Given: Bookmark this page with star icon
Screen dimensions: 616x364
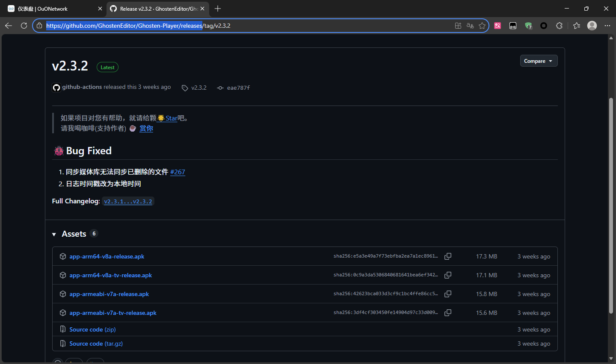Looking at the screenshot, I should 482,26.
